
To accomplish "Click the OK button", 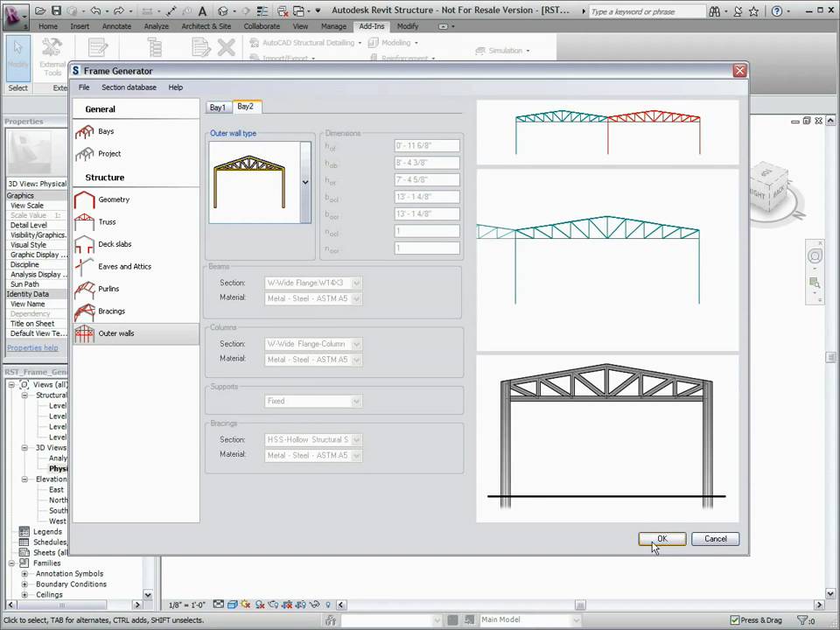I will click(662, 539).
